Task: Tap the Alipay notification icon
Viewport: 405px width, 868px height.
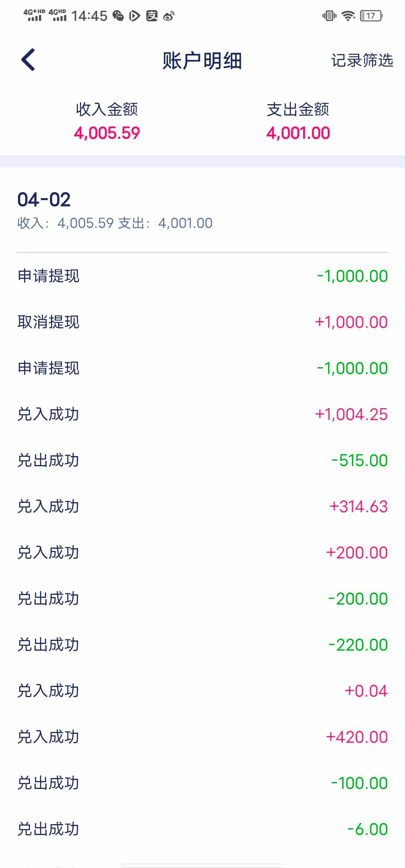Action: (152, 16)
